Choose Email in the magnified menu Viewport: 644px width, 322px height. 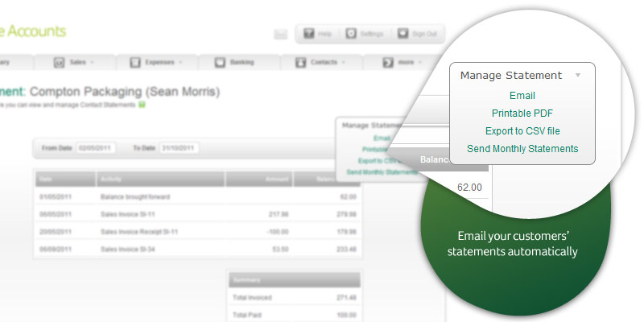(x=522, y=96)
